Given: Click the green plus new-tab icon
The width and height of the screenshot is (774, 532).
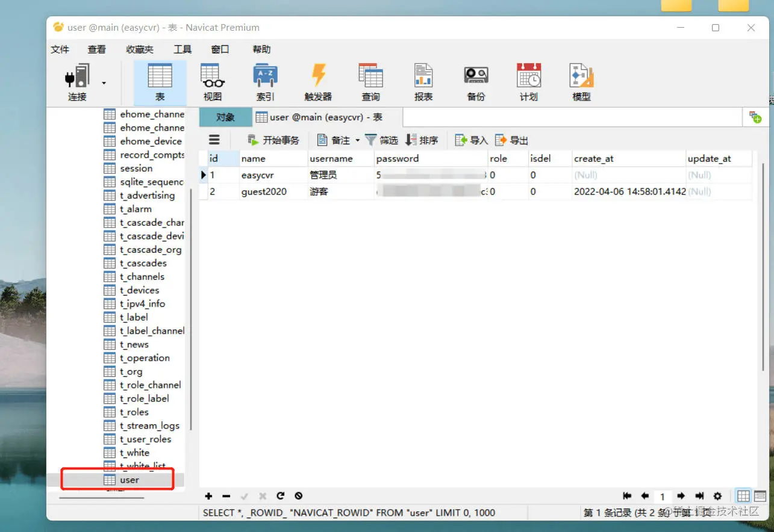Looking at the screenshot, I should point(755,117).
